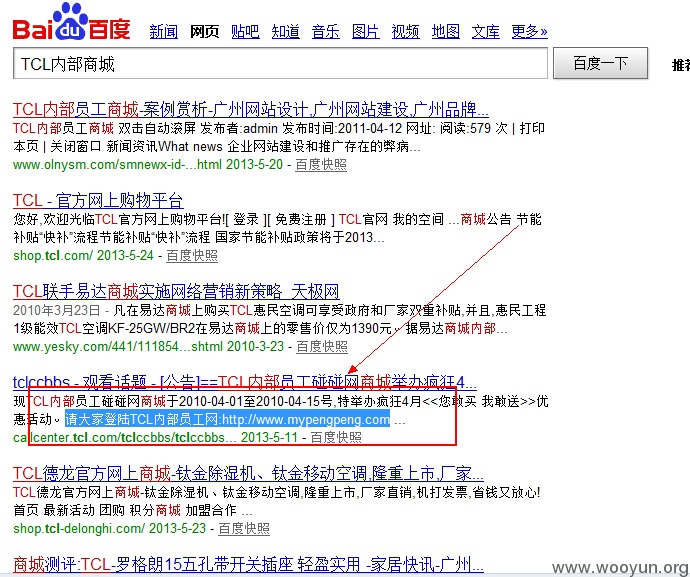
Task: Select the 网页 tab
Action: pyautogui.click(x=204, y=32)
